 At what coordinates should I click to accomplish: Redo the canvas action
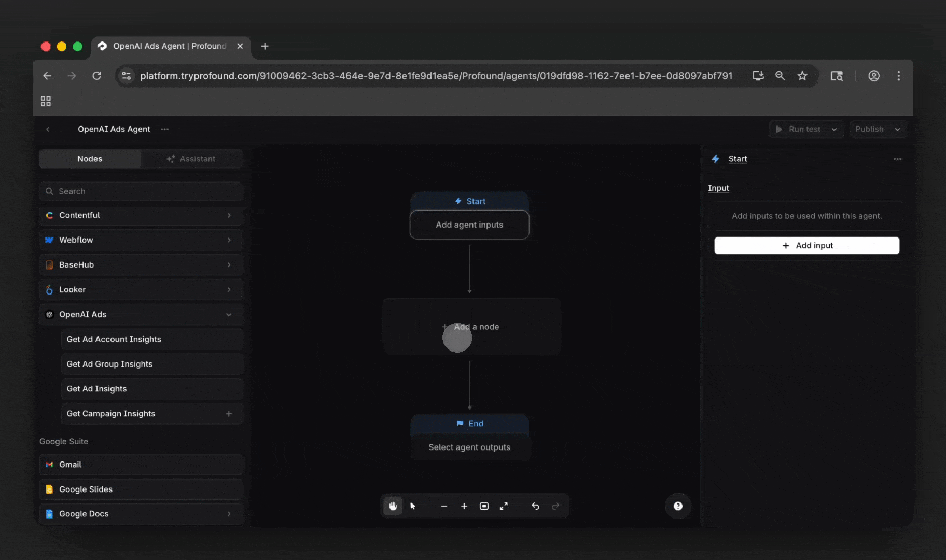(555, 506)
